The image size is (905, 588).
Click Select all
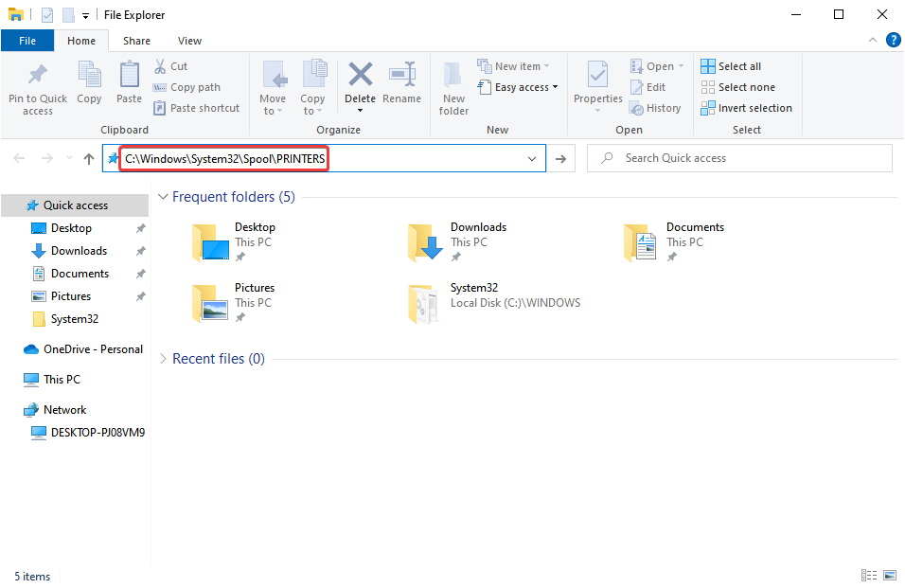point(731,66)
